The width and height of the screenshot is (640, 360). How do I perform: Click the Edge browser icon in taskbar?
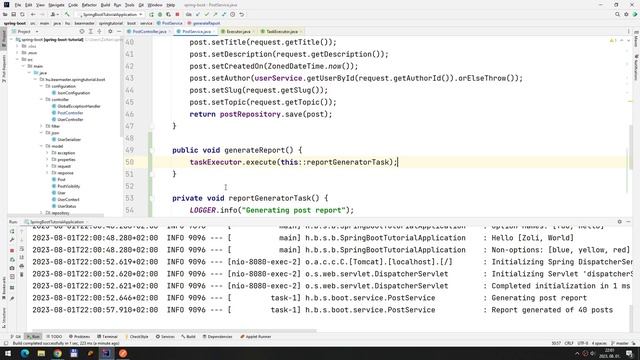[x=24, y=353]
